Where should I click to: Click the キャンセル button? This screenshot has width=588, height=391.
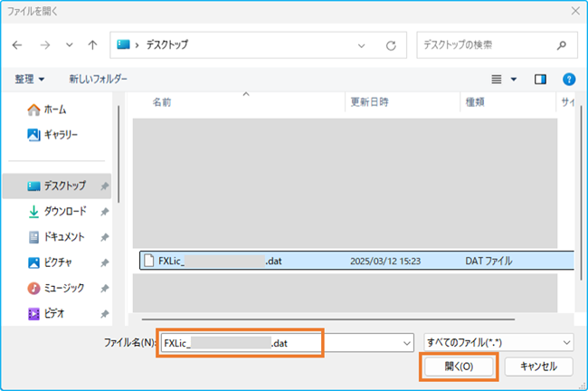pyautogui.click(x=538, y=367)
